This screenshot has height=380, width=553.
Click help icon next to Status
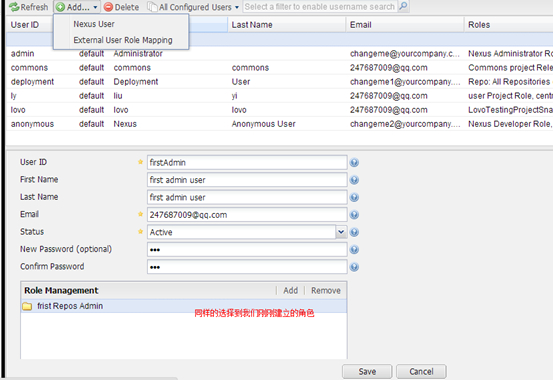354,232
